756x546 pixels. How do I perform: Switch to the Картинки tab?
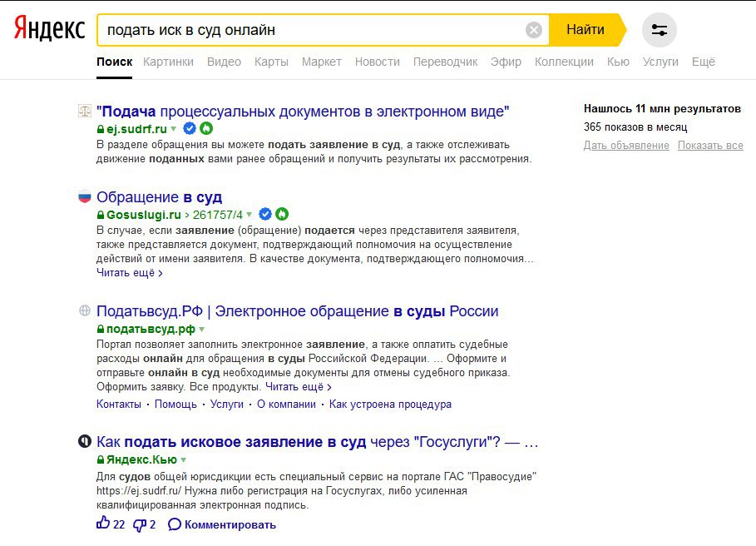(x=168, y=62)
